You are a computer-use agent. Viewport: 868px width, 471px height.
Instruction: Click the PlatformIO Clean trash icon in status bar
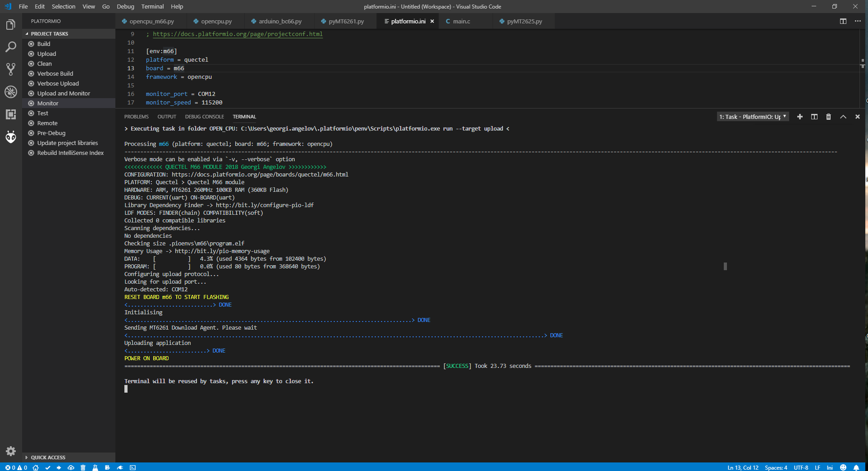[83, 467]
